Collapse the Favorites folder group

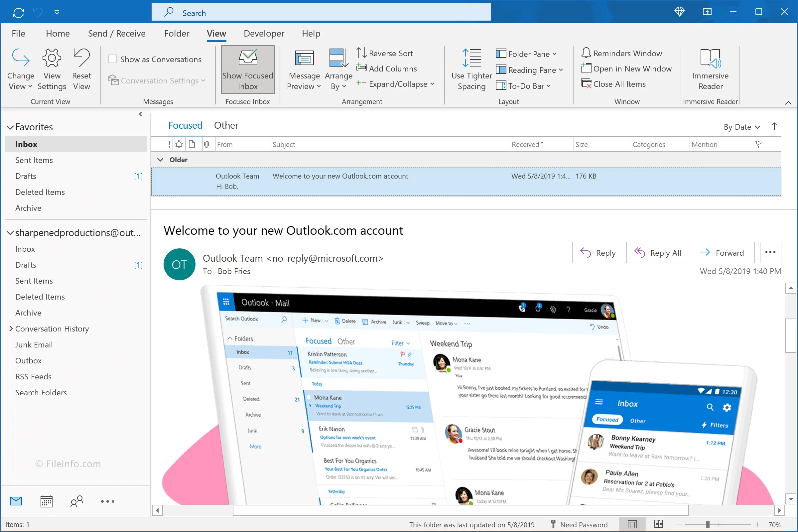10,127
